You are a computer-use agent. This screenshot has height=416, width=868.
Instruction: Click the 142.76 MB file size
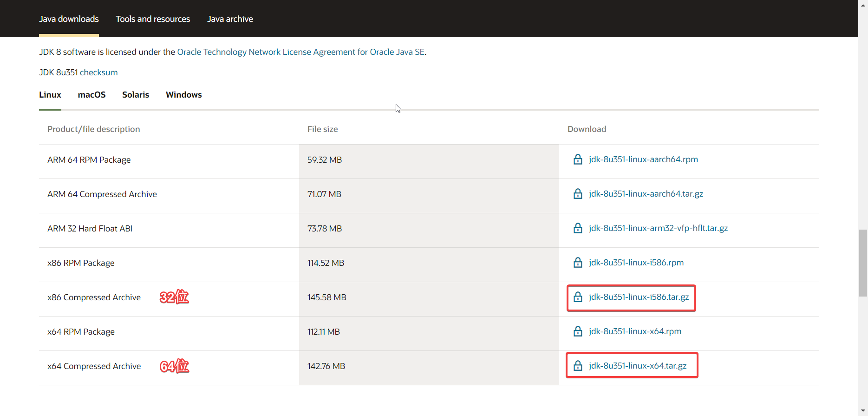(x=326, y=366)
